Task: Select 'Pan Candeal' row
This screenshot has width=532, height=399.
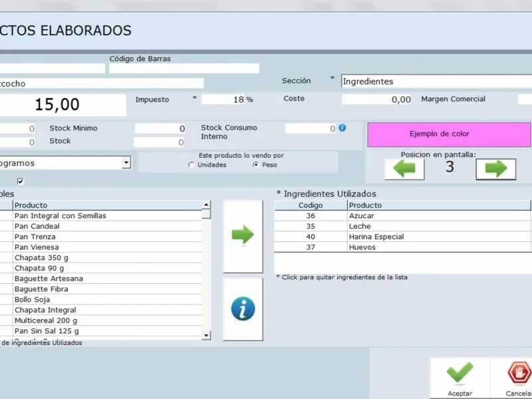Action: click(x=100, y=226)
